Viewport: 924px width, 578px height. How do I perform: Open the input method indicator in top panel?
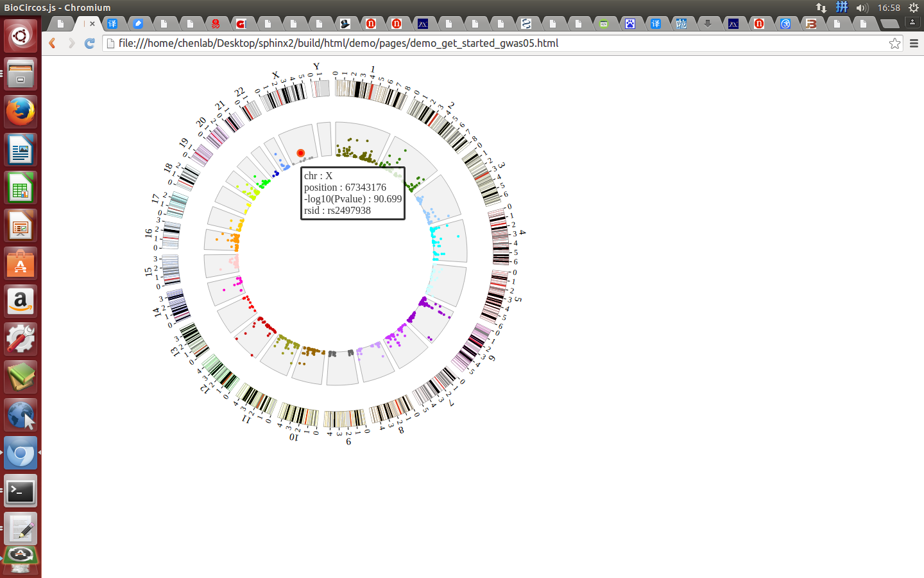point(842,7)
